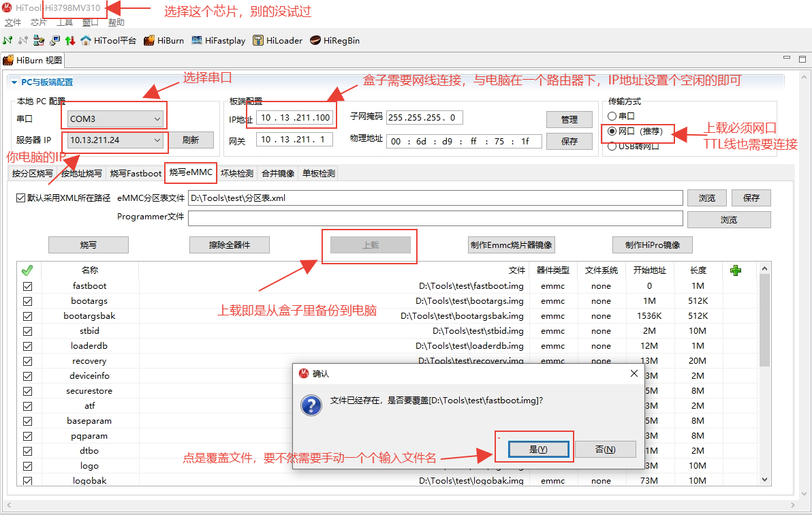Click the green and red arrows toolbar icon
The width and height of the screenshot is (812, 515).
(70, 40)
